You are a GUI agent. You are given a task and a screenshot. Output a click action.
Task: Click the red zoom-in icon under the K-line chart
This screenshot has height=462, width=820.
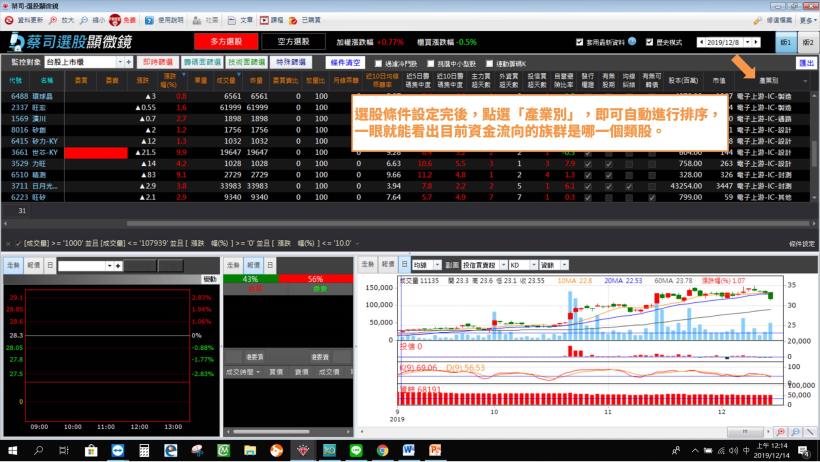pyautogui.click(x=781, y=432)
